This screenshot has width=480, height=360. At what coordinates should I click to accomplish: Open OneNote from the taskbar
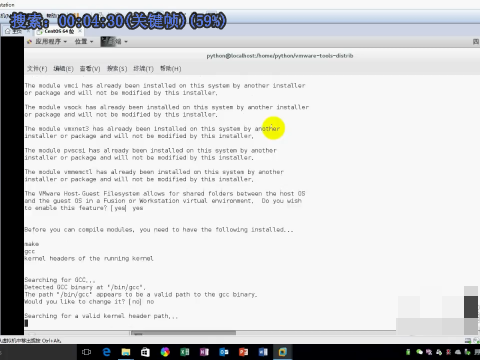pos(204,352)
